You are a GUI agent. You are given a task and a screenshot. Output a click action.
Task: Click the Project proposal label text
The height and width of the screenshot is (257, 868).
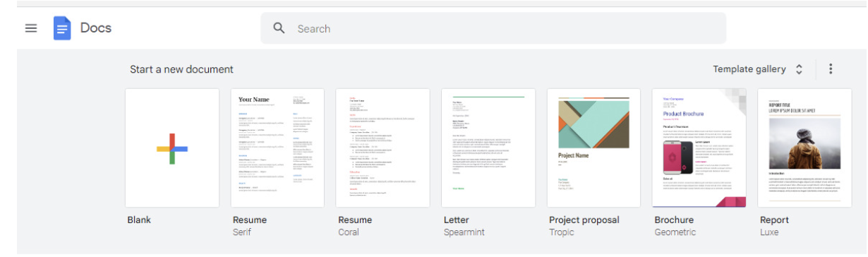click(x=584, y=220)
